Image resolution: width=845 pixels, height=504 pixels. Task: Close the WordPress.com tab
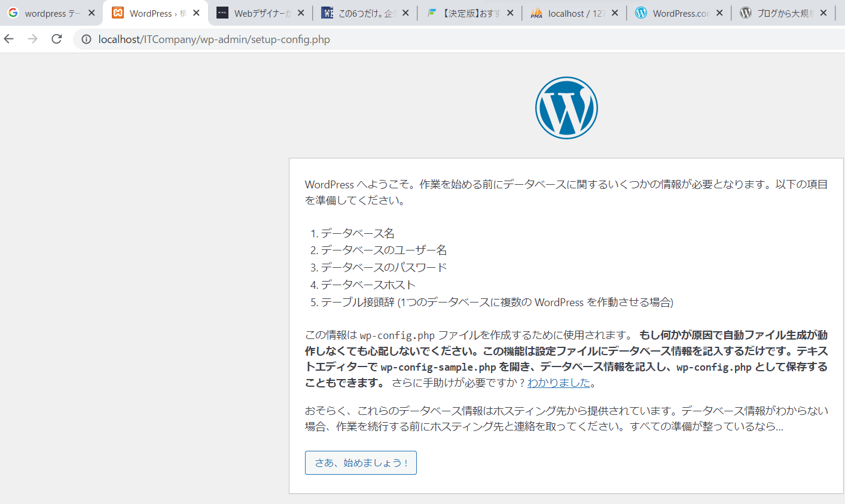coord(719,13)
